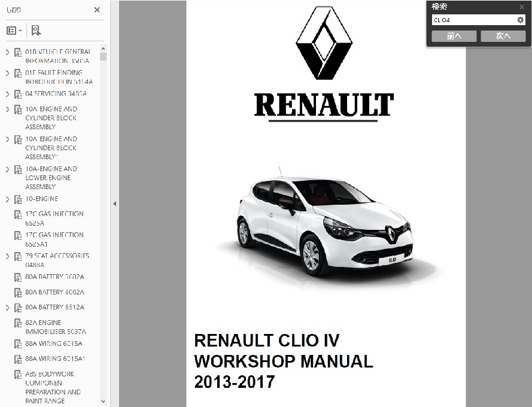
Task: Open 82A ENGINE IMMOBILISER 5037A bookmark
Action: coord(56,327)
